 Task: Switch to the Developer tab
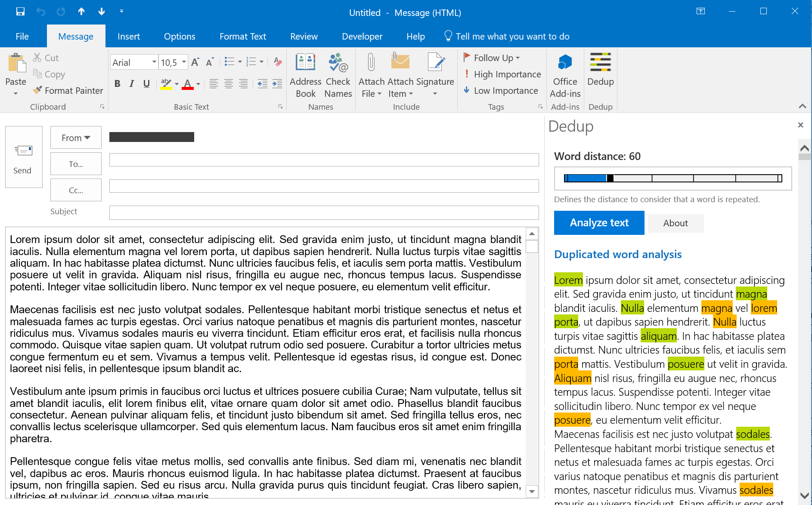click(362, 37)
